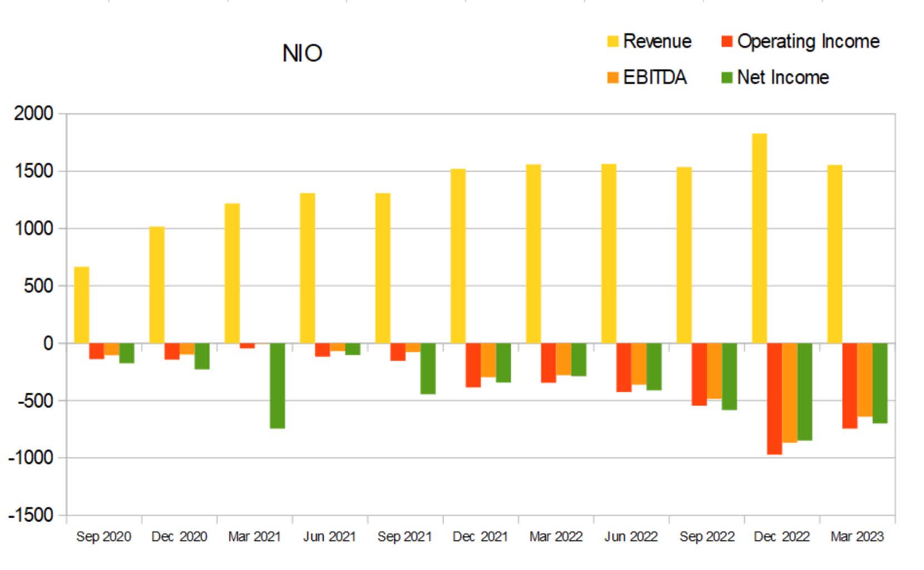Image resolution: width=924 pixels, height=570 pixels.
Task: Select the Dec 2021 yellow Revenue bar
Action: [x=458, y=256]
